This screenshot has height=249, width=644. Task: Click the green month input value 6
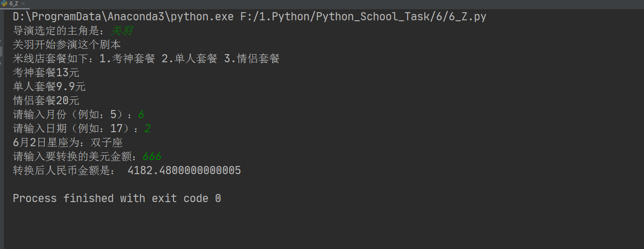[141, 115]
